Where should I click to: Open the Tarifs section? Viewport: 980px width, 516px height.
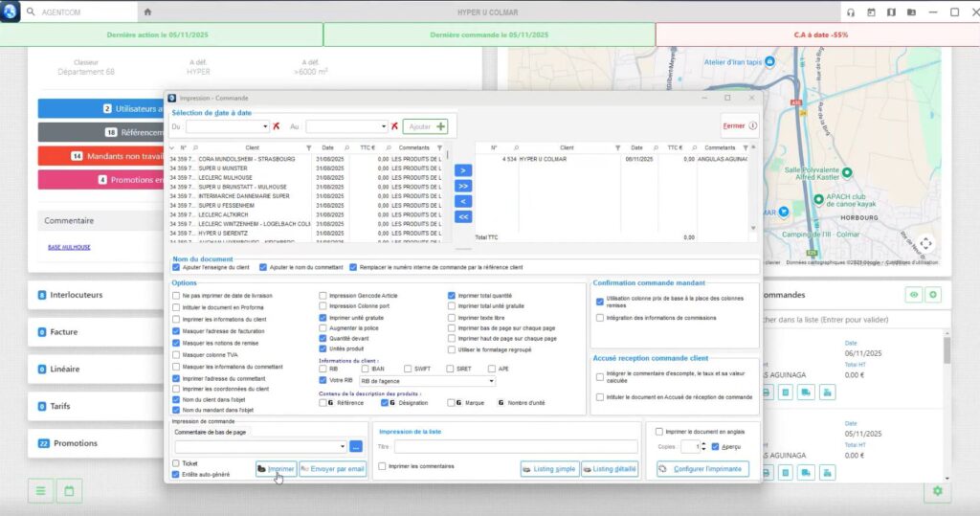click(96, 406)
